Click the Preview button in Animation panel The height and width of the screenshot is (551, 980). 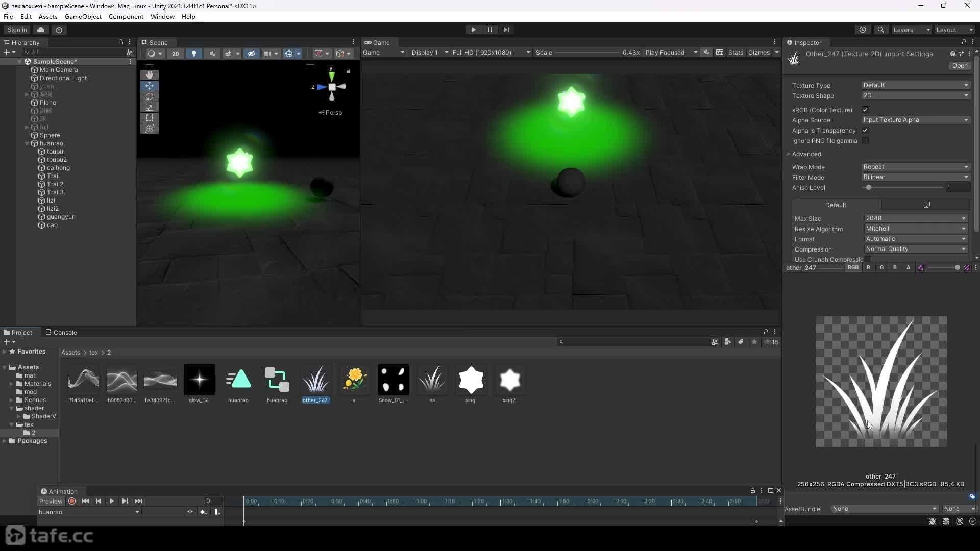coord(51,501)
